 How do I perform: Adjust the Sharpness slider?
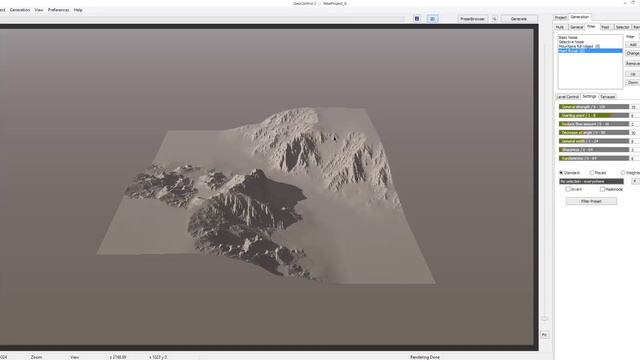[594, 149]
